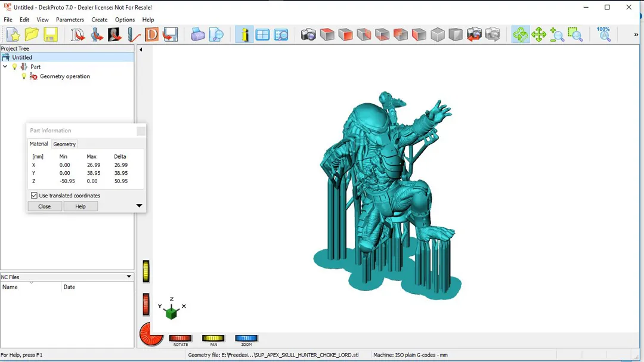Open the Options menu
This screenshot has width=644, height=362.
[x=125, y=20]
